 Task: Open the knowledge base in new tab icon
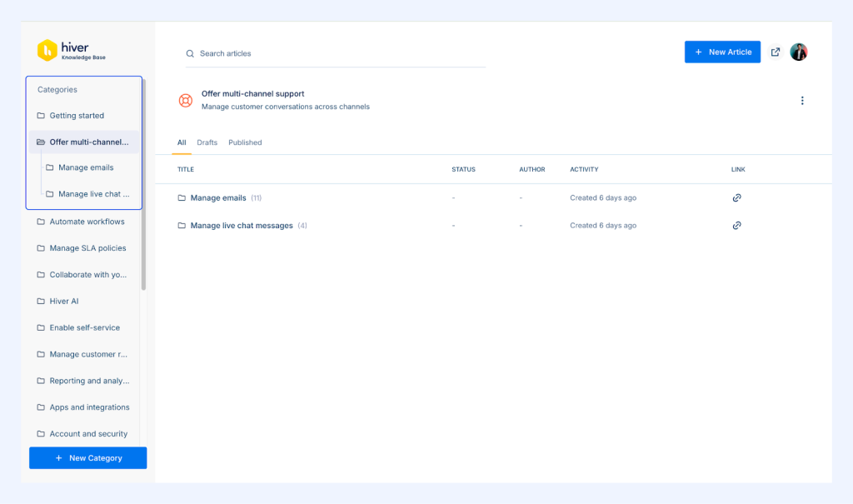point(775,52)
